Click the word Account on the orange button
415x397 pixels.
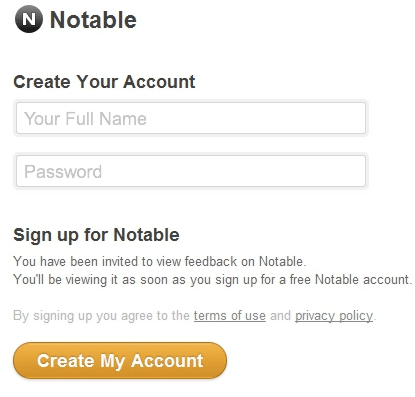(x=167, y=361)
